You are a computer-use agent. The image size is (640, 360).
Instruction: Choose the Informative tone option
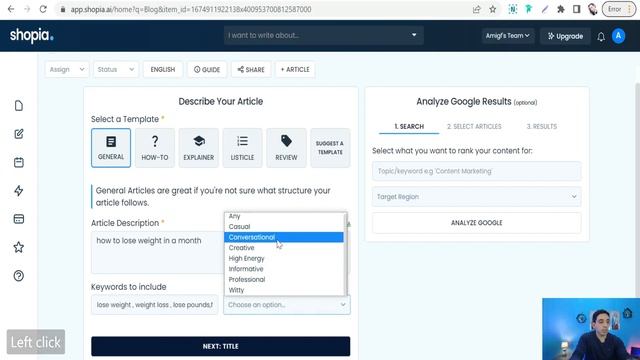tap(284, 269)
